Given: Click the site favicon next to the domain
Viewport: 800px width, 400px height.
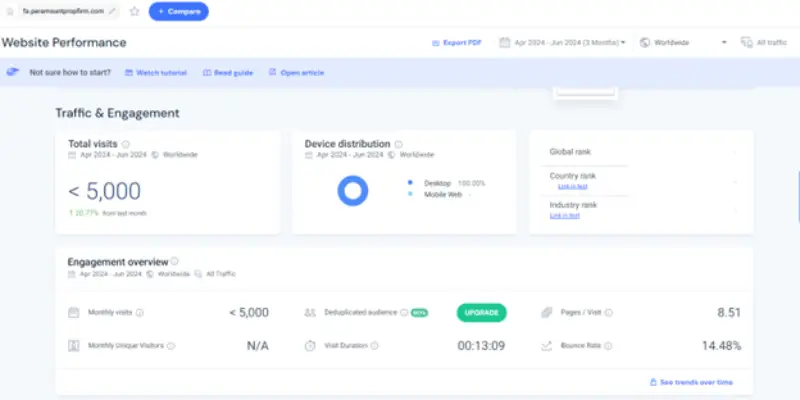Looking at the screenshot, I should [x=10, y=11].
